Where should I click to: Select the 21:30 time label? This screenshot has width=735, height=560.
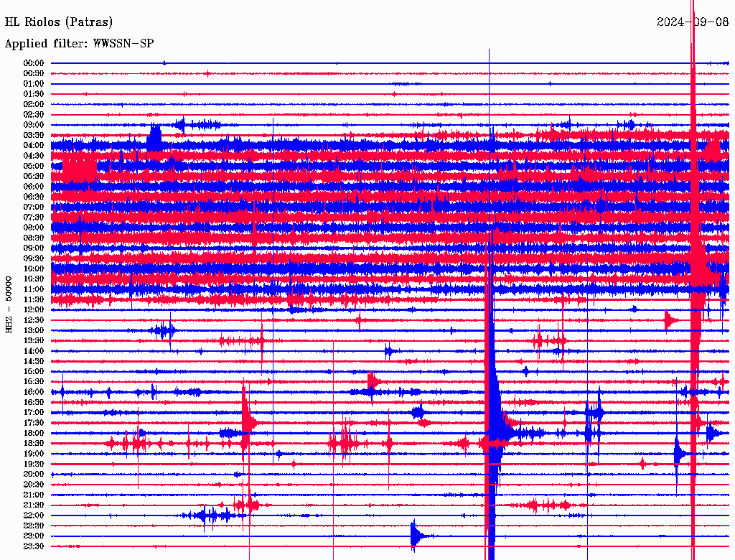34,505
